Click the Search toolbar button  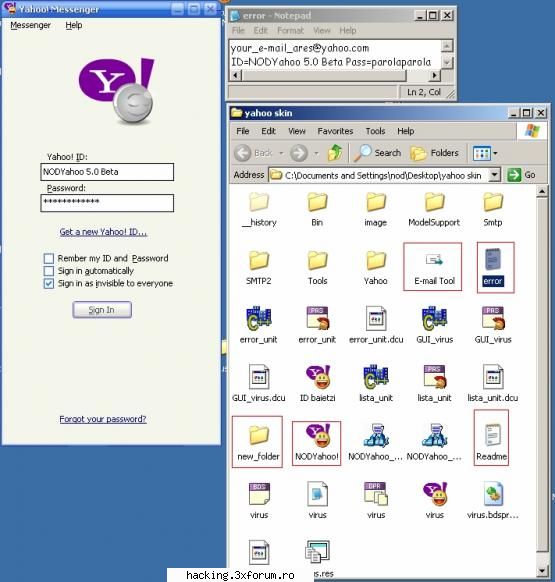click(377, 153)
